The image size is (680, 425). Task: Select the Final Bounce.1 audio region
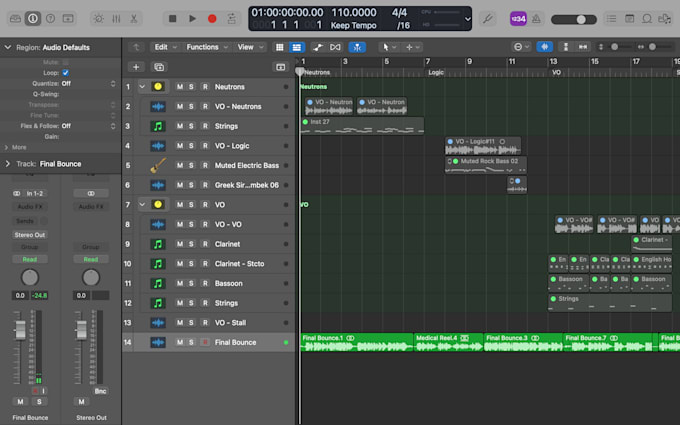click(x=357, y=342)
